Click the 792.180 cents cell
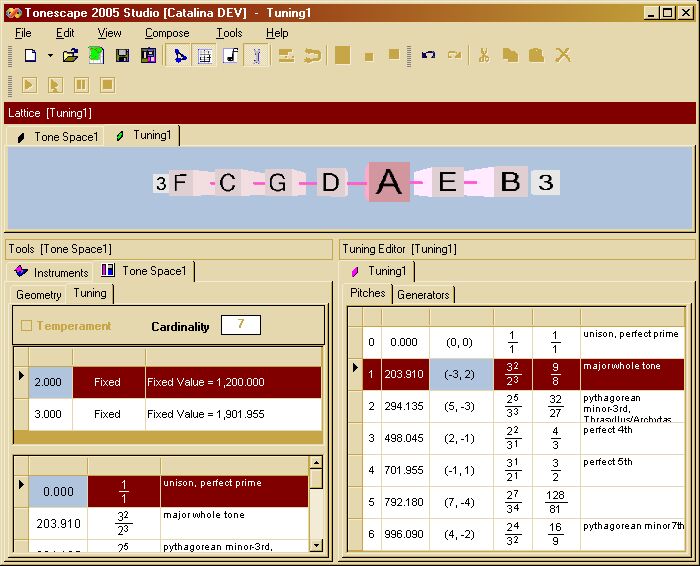Viewport: 700px width, 566px height. tap(404, 502)
